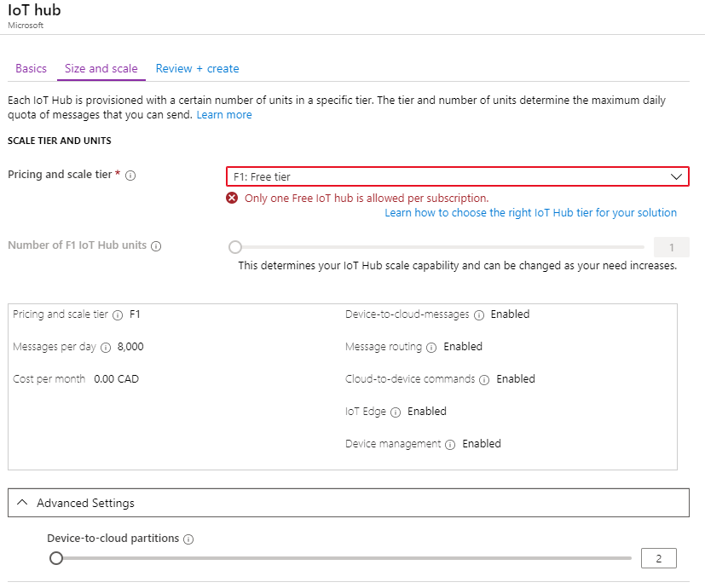Screen dimensions: 705x588
Task: Open the Pricing and scale tier dropdown
Action: (457, 176)
